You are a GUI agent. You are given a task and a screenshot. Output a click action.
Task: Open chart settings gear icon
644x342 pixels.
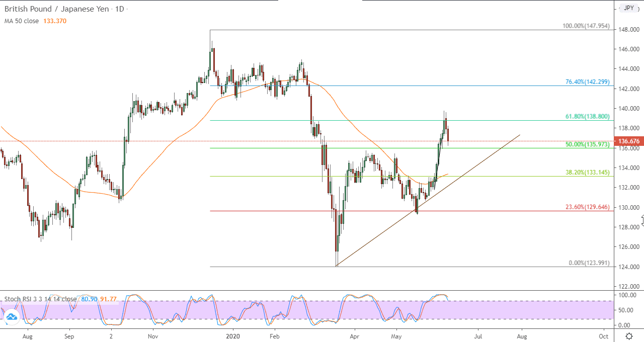(x=629, y=336)
